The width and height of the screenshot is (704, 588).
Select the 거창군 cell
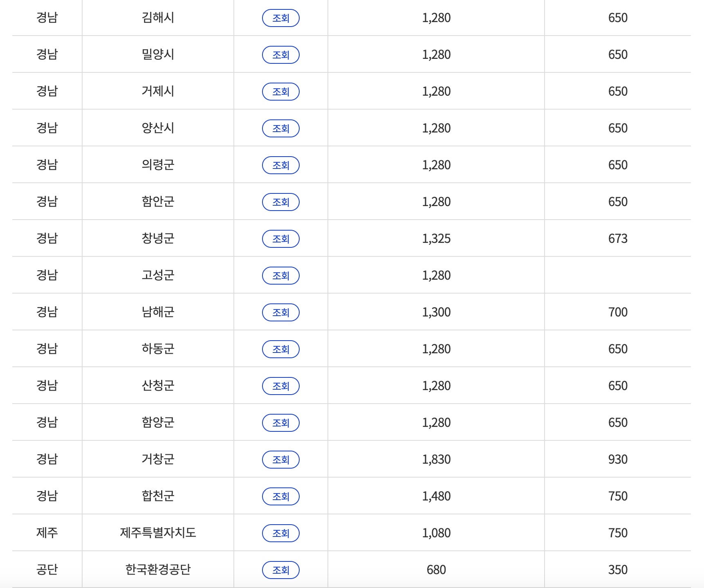tap(158, 459)
